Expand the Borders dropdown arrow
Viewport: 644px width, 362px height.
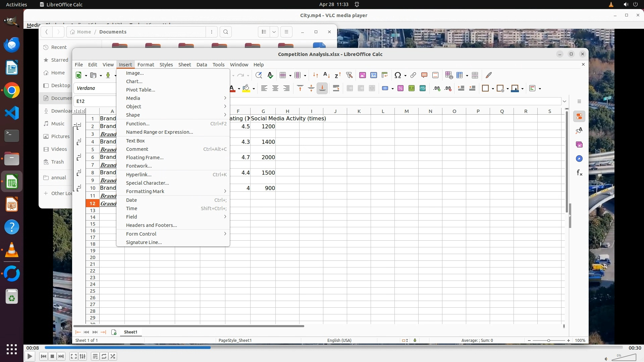[x=492, y=88]
